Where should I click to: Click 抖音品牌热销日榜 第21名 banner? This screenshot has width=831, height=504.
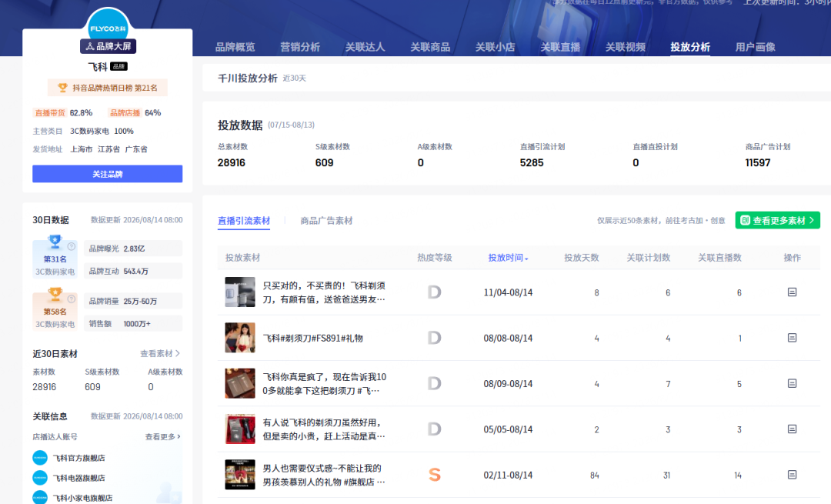pyautogui.click(x=108, y=88)
